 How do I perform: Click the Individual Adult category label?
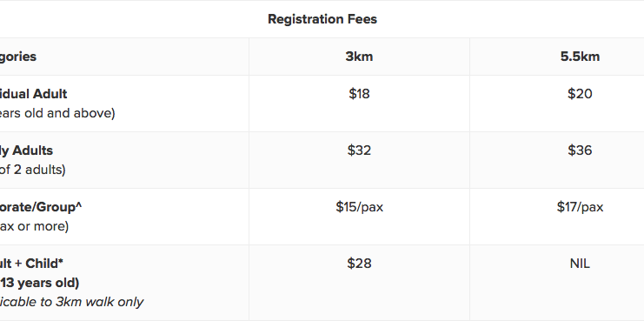tap(33, 94)
